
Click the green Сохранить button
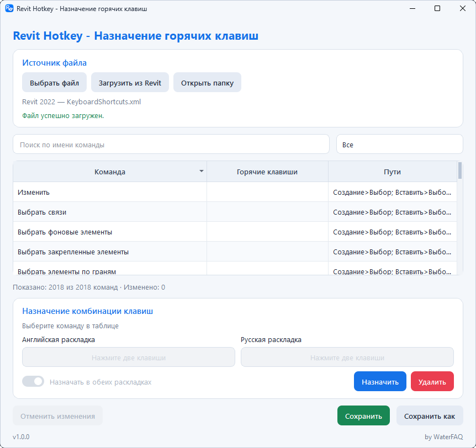tap(363, 416)
